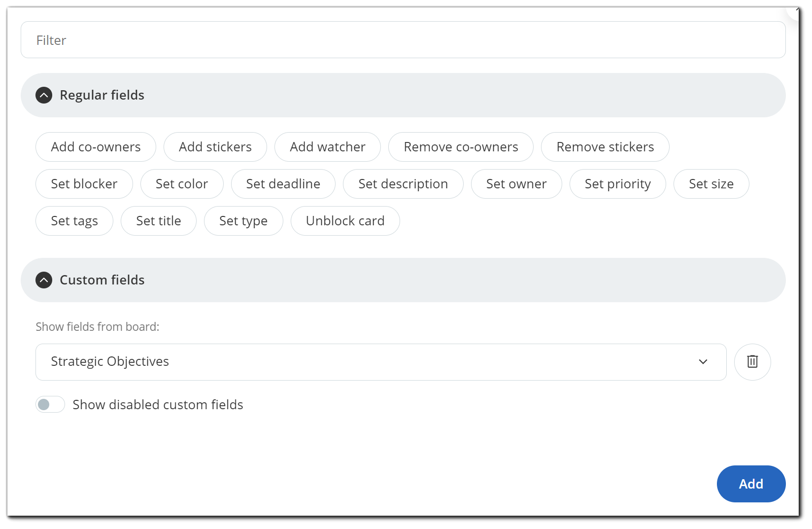Choose the Set tags chip
Screen dimensions: 812x529
(x=74, y=221)
